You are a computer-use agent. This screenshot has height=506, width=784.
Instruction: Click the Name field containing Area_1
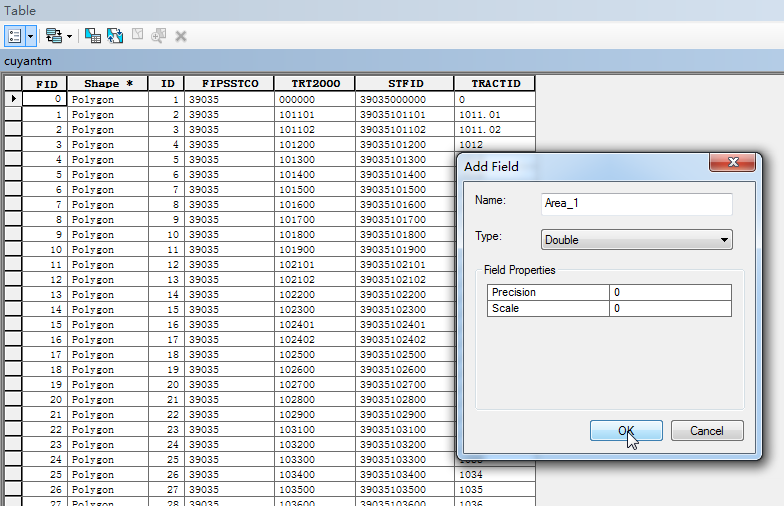[636, 204]
